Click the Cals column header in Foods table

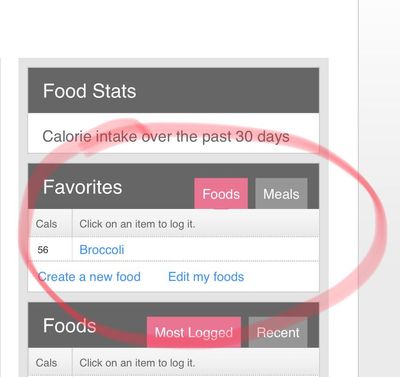(x=46, y=362)
